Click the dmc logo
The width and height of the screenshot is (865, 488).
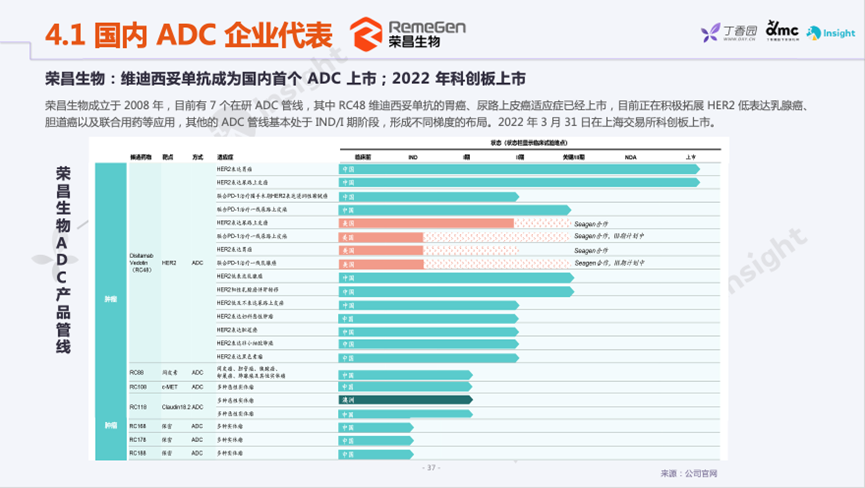tap(782, 31)
